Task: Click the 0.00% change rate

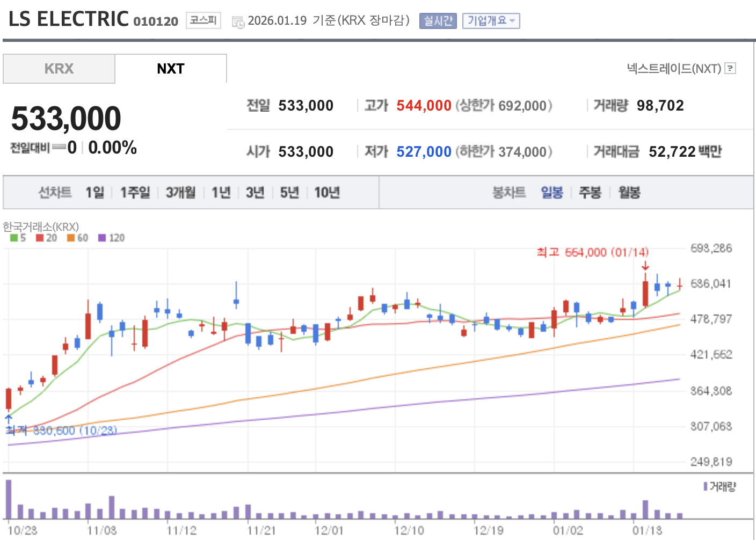Action: [x=112, y=148]
